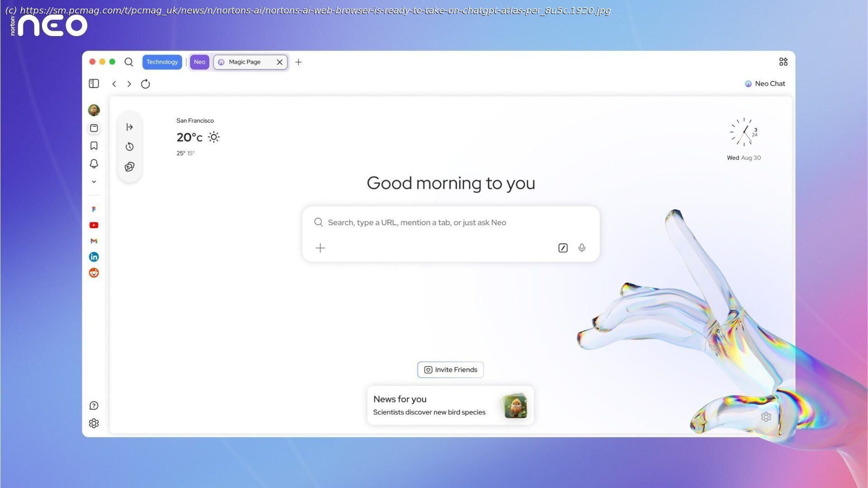Select the Neo tab group

point(199,62)
